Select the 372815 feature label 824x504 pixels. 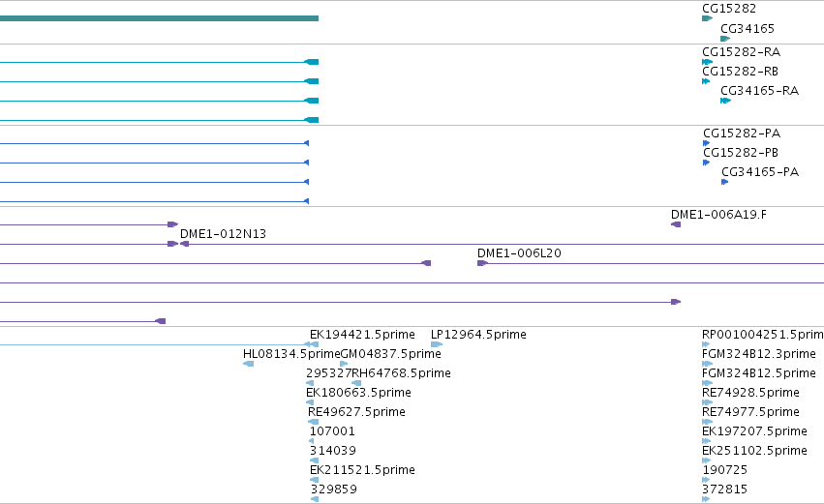coord(724,489)
